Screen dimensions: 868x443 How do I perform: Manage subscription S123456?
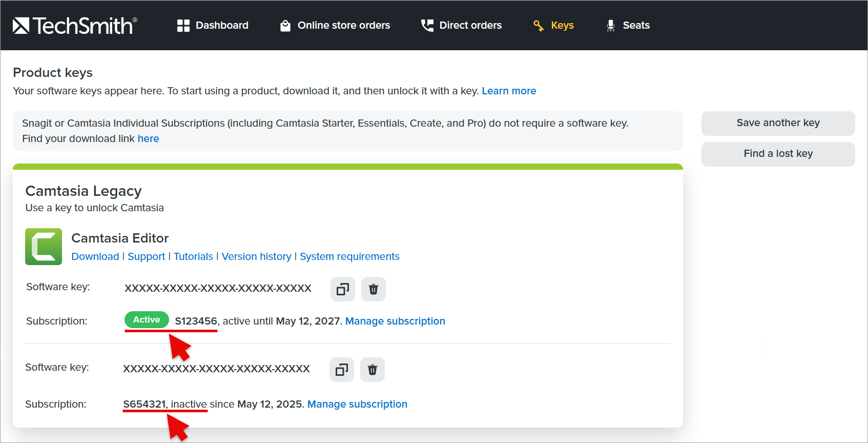395,321
